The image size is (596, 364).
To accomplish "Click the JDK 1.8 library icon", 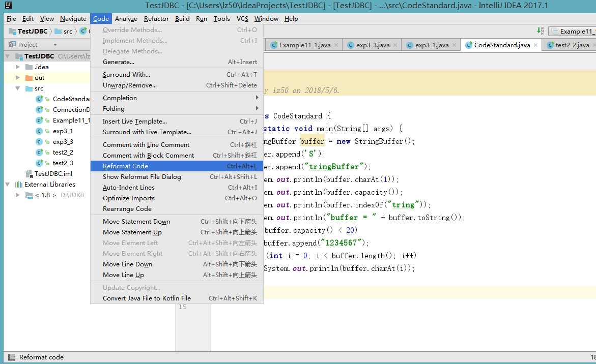I will 29,195.
